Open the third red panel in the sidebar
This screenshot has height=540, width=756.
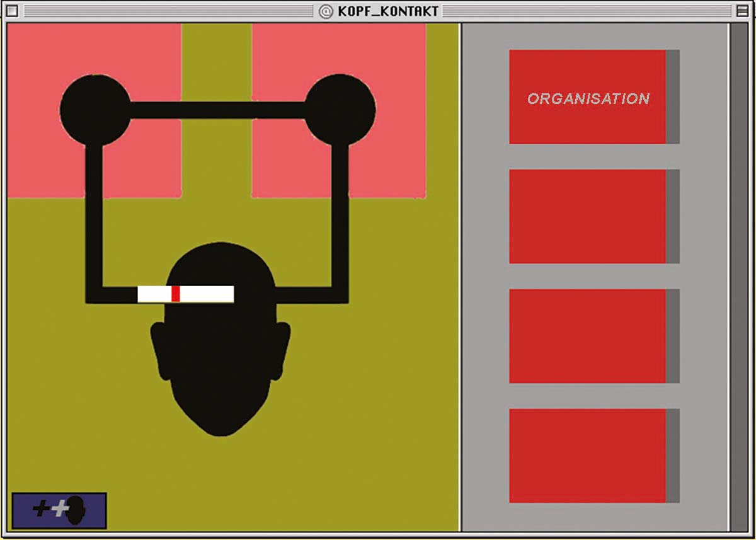587,336
